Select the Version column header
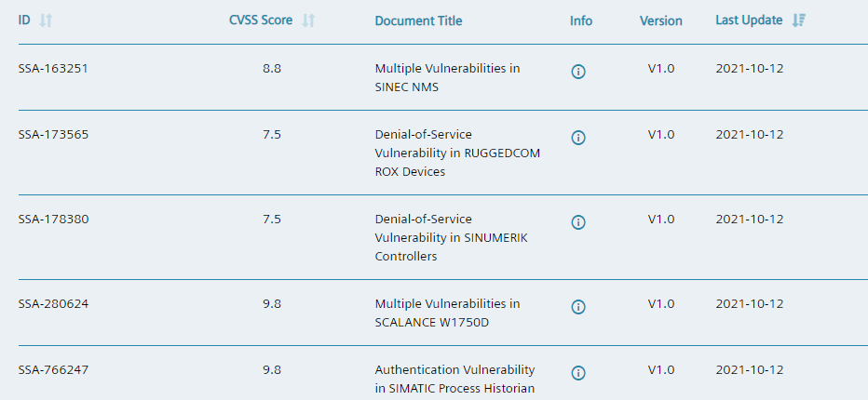The width and height of the screenshot is (868, 400). [x=661, y=21]
